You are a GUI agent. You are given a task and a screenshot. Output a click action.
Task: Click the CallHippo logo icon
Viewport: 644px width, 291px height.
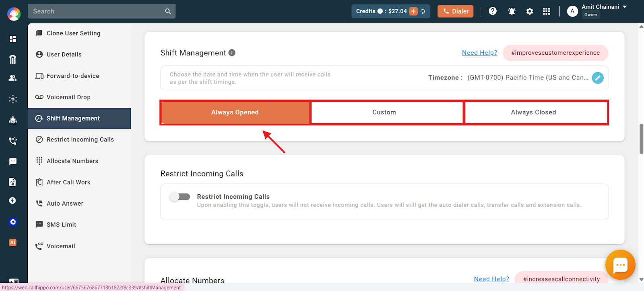[x=14, y=14]
